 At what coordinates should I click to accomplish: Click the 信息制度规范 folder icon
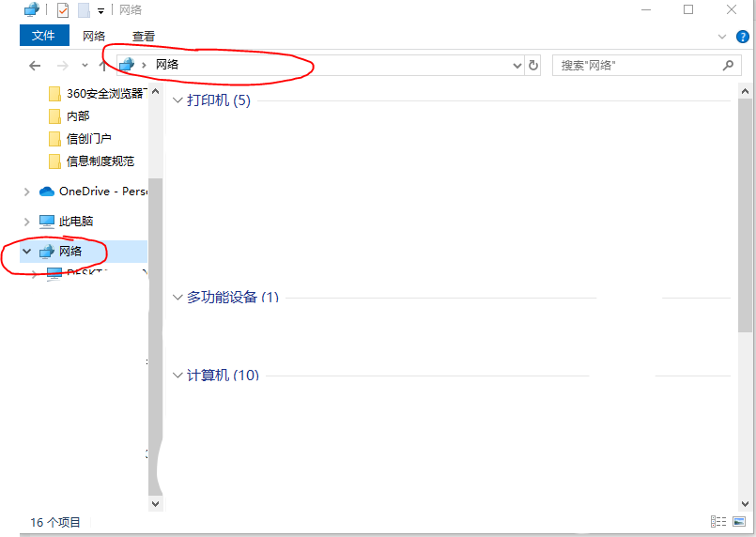click(54, 161)
